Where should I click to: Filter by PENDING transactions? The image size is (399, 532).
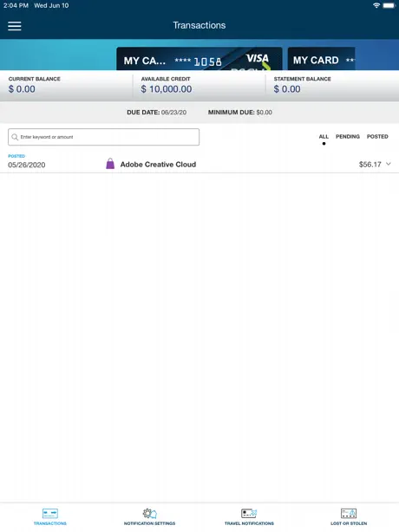point(347,136)
